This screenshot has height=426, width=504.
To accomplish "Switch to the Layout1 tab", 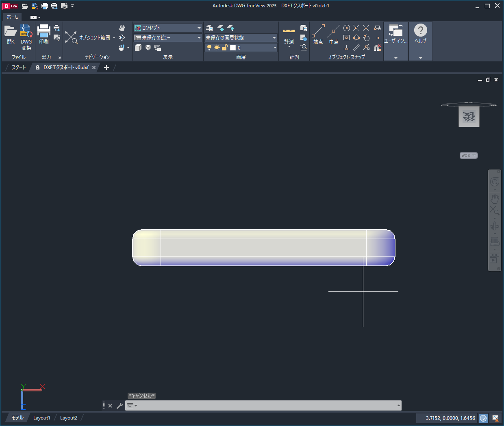I will click(x=42, y=417).
